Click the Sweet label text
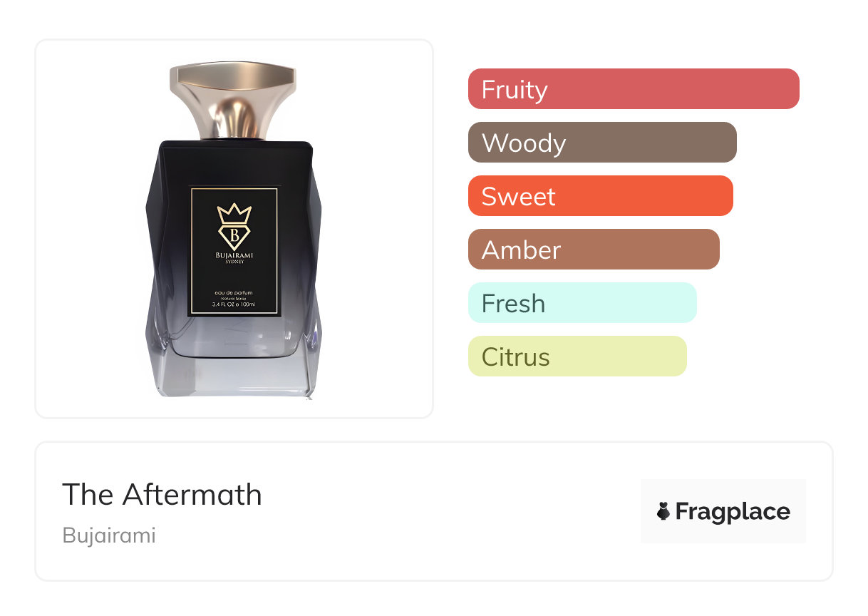The height and width of the screenshot is (616, 868). (519, 196)
